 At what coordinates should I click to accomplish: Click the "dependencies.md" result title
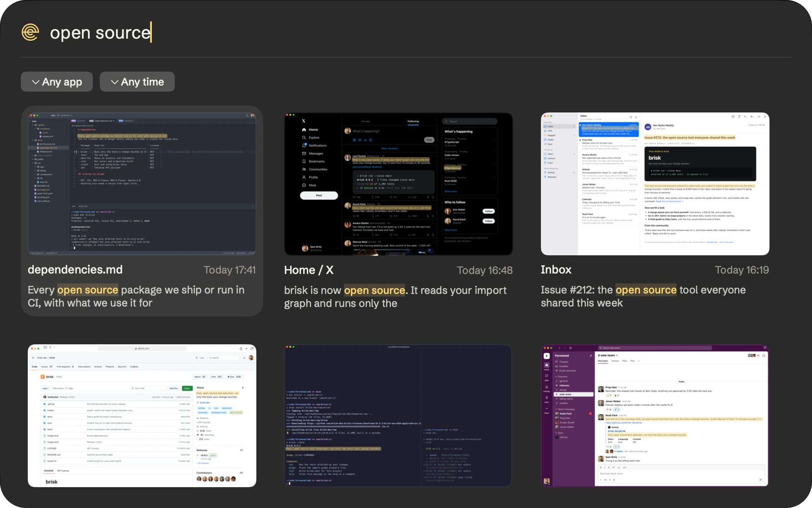pyautogui.click(x=75, y=270)
